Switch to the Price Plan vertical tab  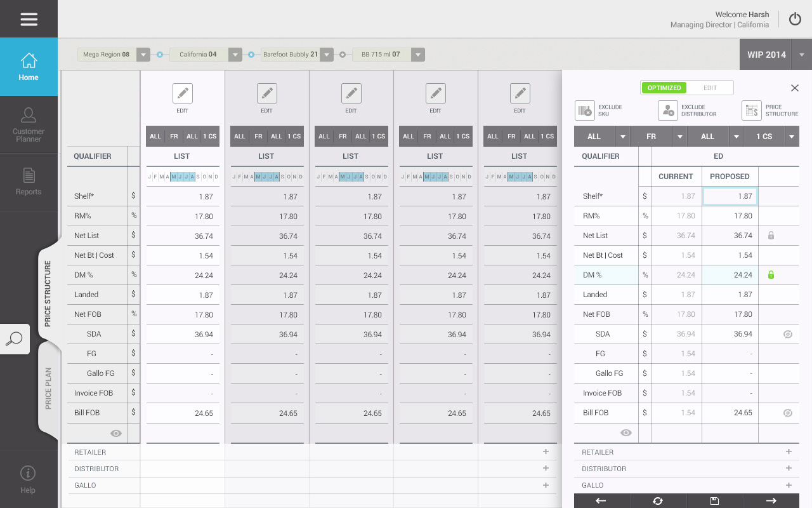click(x=49, y=388)
